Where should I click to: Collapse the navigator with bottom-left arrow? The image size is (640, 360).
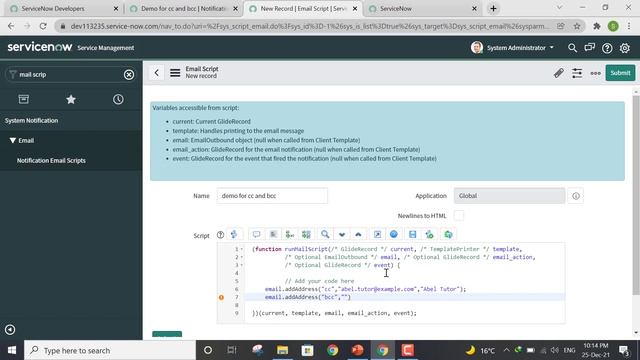(10, 329)
